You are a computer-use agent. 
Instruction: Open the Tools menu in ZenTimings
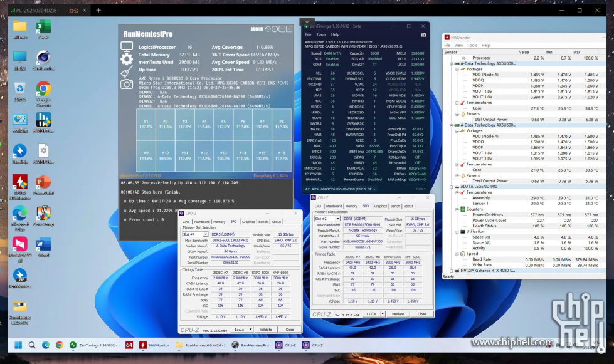click(321, 34)
